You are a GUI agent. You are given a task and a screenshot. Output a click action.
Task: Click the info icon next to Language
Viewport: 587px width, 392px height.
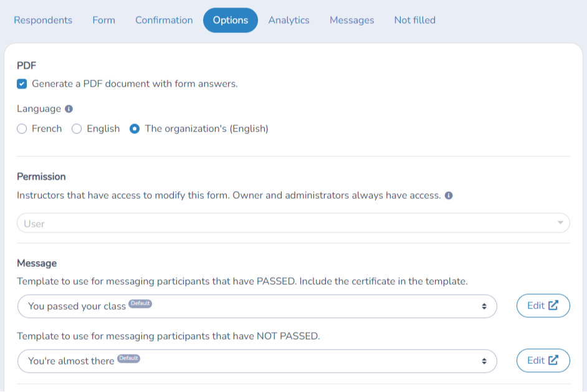[x=69, y=109]
